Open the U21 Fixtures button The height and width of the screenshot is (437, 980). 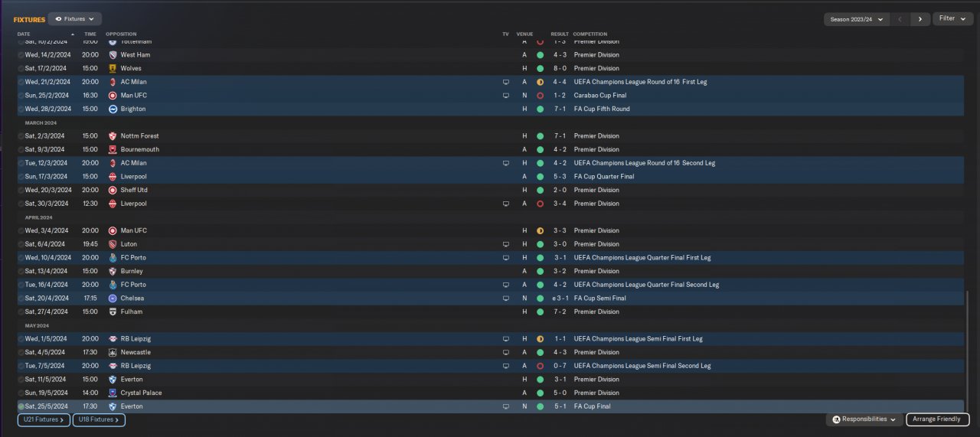(x=44, y=420)
